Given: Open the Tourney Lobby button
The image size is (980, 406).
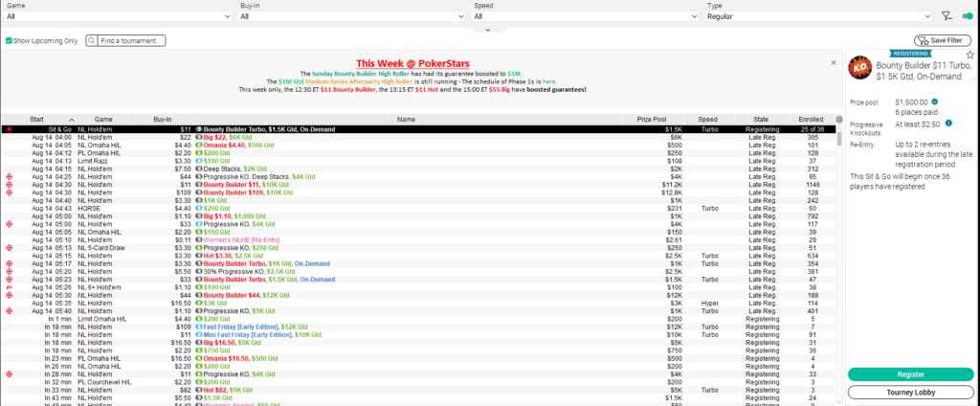Looking at the screenshot, I should point(910,392).
